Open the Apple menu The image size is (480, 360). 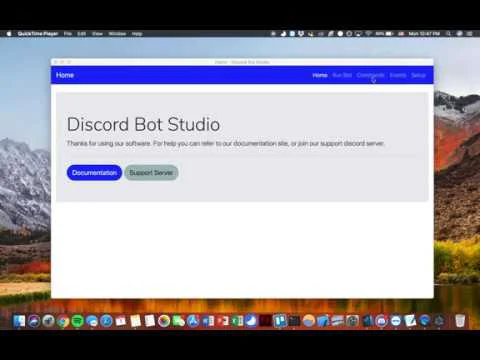coord(9,34)
